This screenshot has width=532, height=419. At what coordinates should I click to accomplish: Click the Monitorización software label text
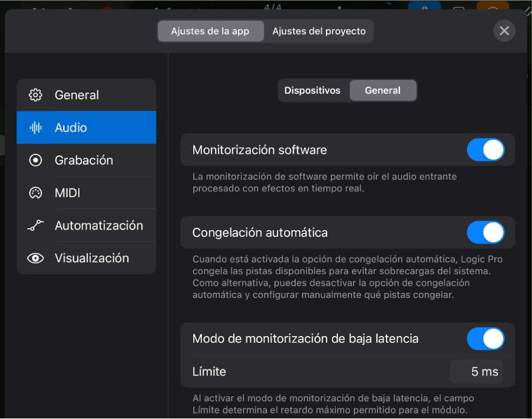pos(259,150)
